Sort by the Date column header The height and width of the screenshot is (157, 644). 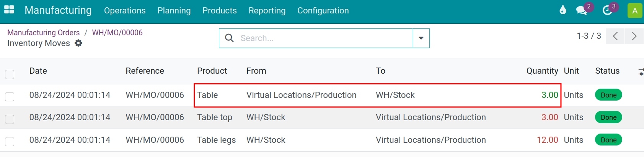38,71
